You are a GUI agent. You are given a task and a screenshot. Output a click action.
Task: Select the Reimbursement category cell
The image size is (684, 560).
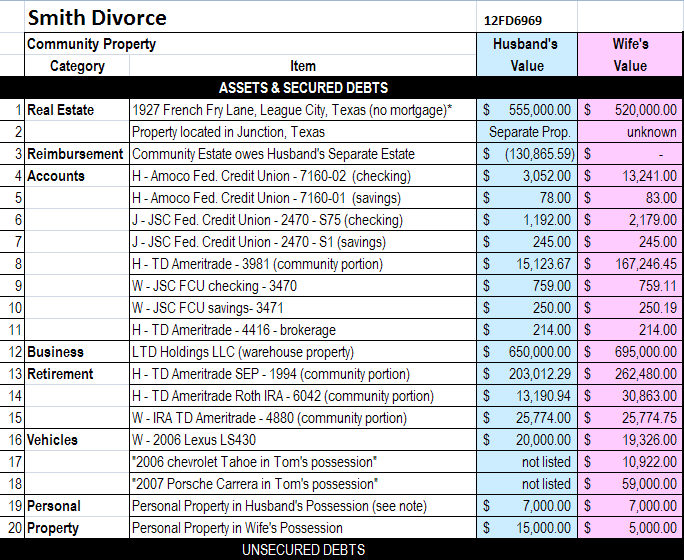pyautogui.click(x=76, y=154)
